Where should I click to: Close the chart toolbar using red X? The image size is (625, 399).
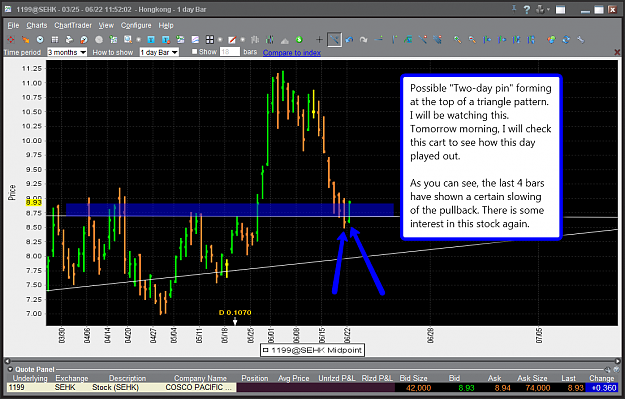point(617,52)
